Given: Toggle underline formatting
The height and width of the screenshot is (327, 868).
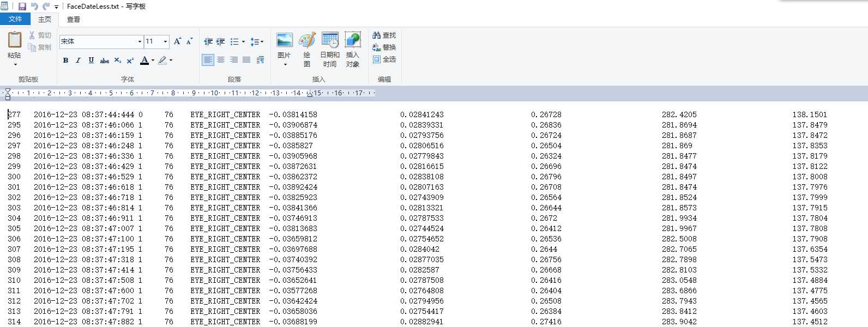Looking at the screenshot, I should pos(91,60).
